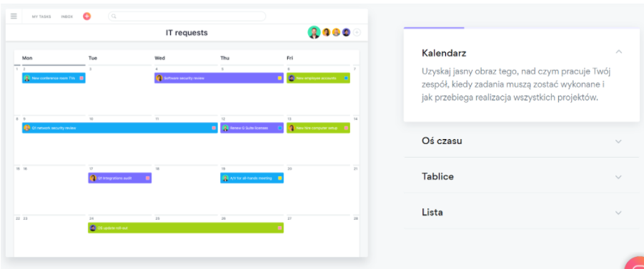Open the hamburger menu icon
644x269 pixels.
(14, 16)
